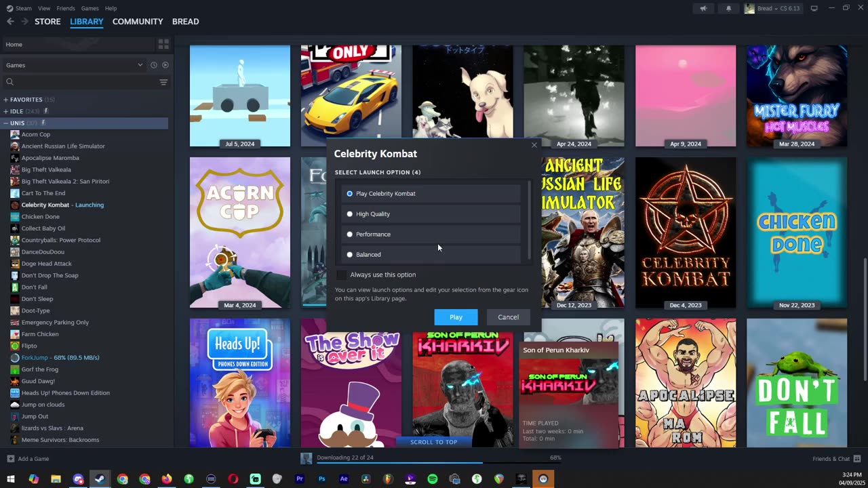
Task: Launch Premiere Pro from the taskbar
Action: point(300,479)
